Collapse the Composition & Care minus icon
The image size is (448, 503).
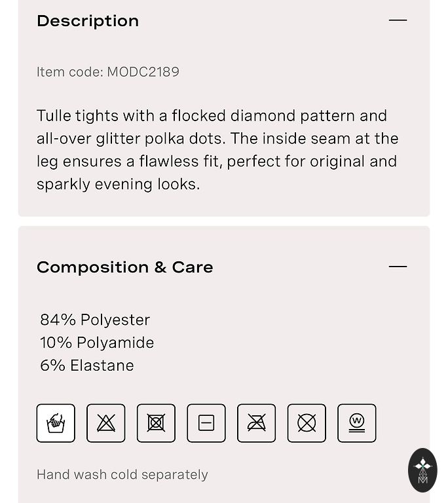pos(398,267)
